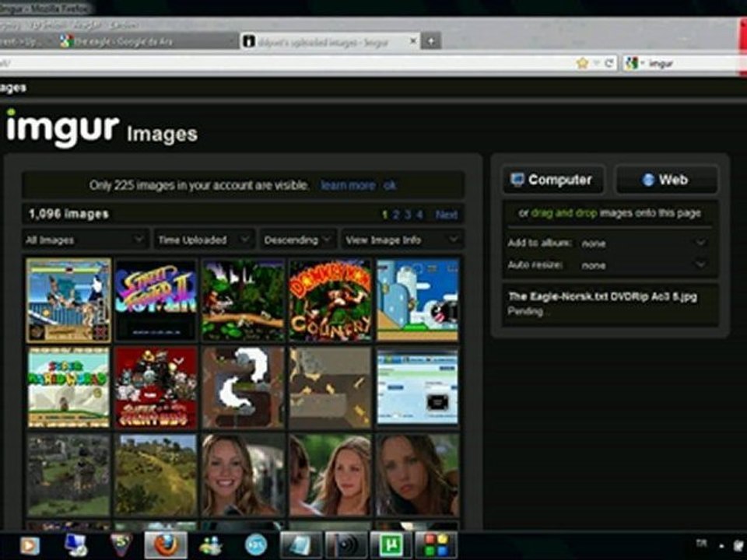Open the Street Fighter II logo thumbnail
The width and height of the screenshot is (747, 560).
[156, 300]
